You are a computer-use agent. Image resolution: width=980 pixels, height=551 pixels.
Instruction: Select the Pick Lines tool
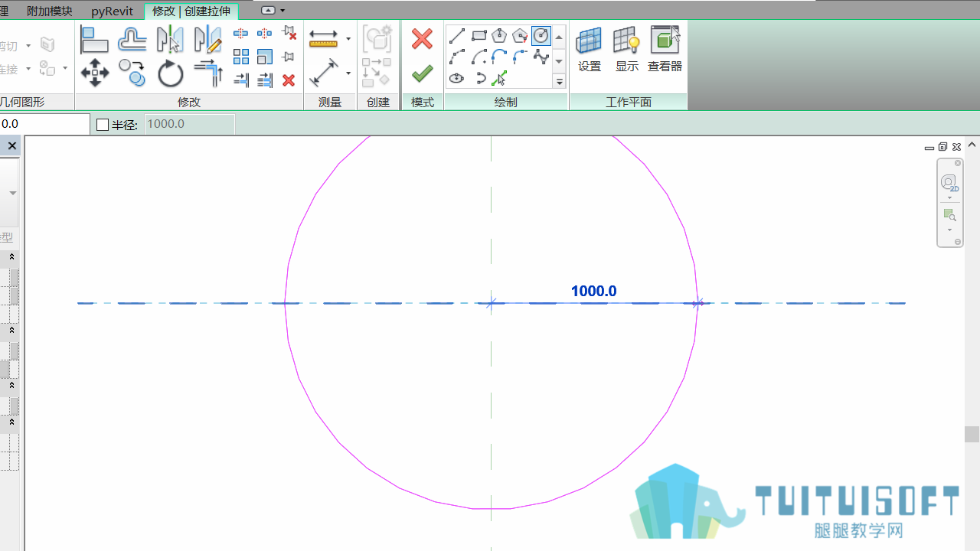tap(499, 78)
